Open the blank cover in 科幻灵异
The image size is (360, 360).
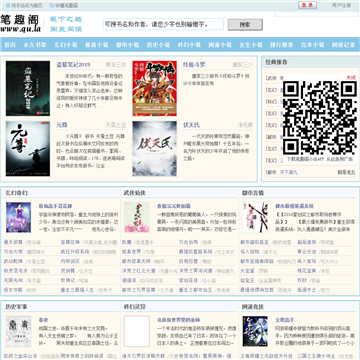click(137, 331)
